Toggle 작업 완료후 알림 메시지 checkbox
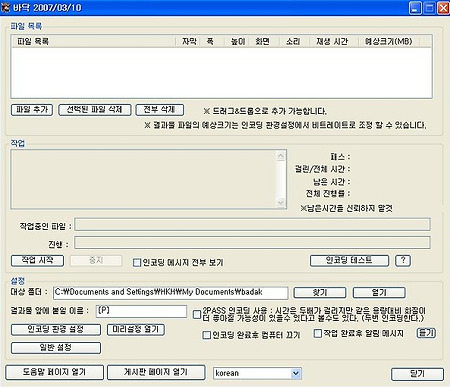The width and height of the screenshot is (450, 387). [318, 333]
